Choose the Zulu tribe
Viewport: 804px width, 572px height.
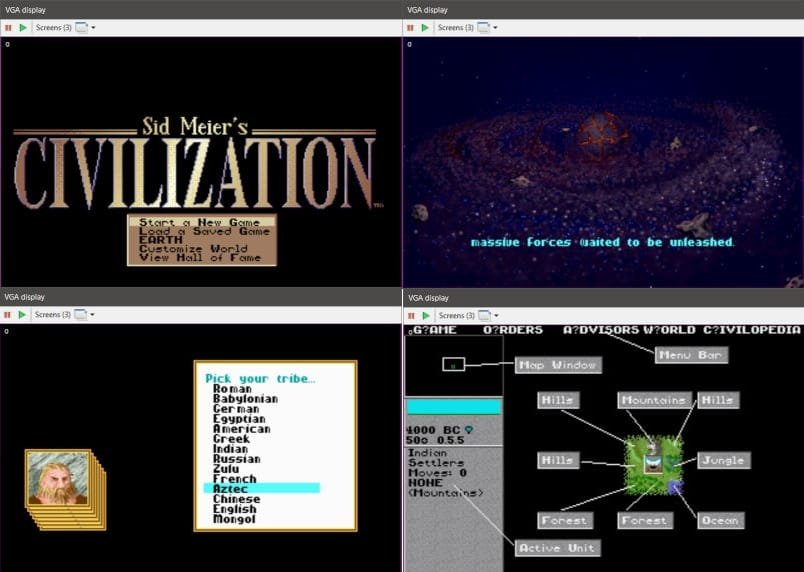pos(226,469)
